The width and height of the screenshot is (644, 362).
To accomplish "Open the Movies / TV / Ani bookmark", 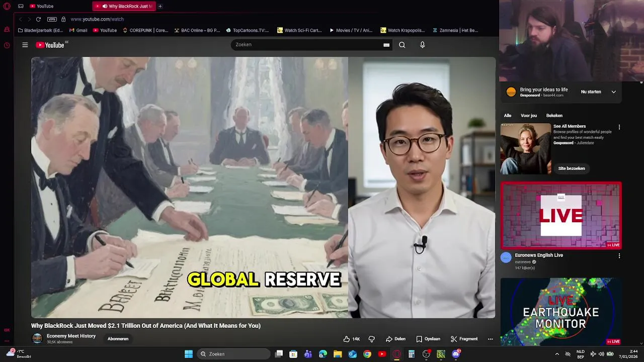I will point(351,30).
